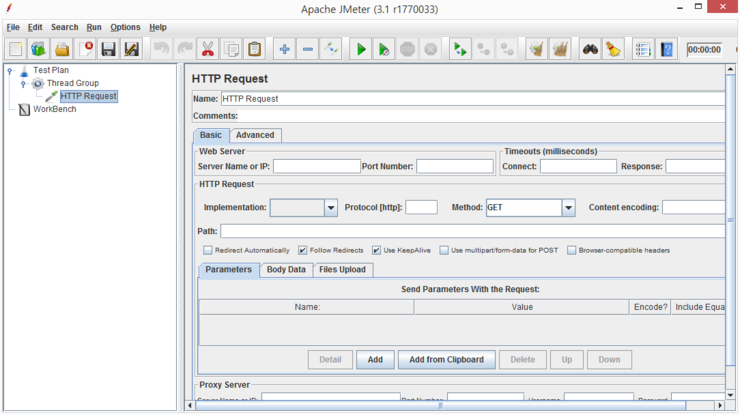740x415 pixels.
Task: Open the Implementation dropdown
Action: click(x=331, y=208)
